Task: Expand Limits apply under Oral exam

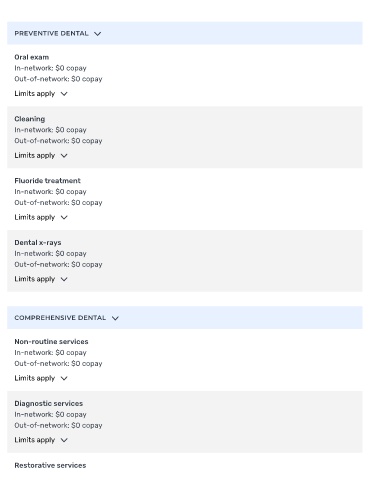Action: pos(41,94)
